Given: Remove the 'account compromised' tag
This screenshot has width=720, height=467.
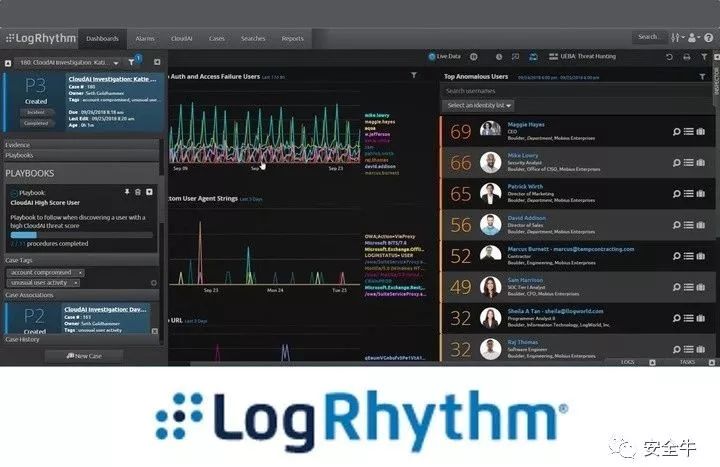Looking at the screenshot, I should pyautogui.click(x=80, y=272).
